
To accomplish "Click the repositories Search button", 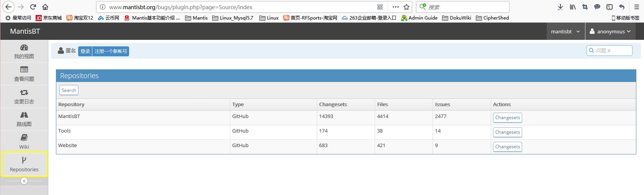I will 69,90.
